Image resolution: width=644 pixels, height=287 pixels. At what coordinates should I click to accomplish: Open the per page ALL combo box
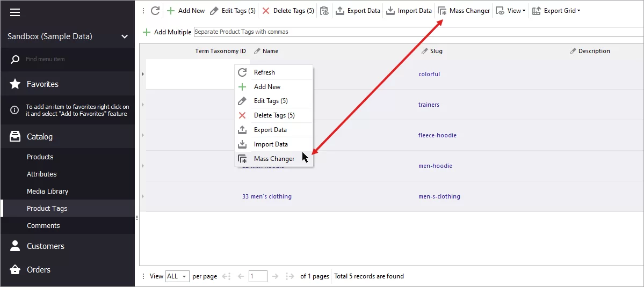pos(177,276)
